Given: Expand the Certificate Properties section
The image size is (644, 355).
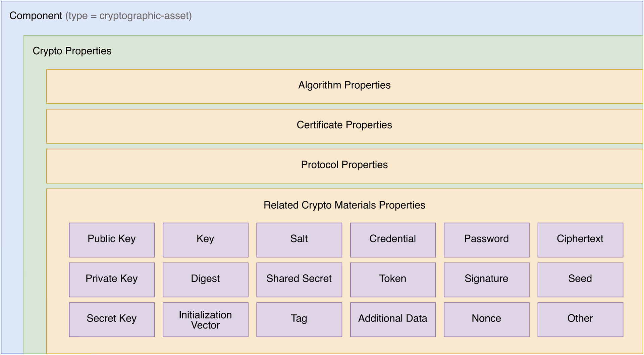Looking at the screenshot, I should point(344,125).
